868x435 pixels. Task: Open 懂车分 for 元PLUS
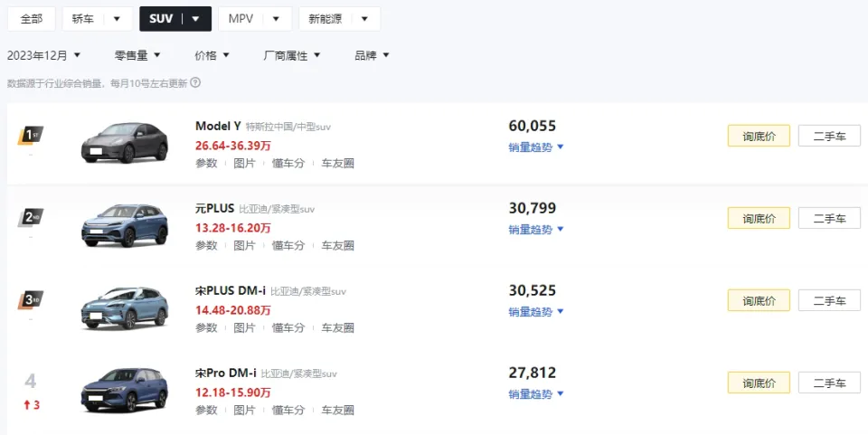(288, 245)
